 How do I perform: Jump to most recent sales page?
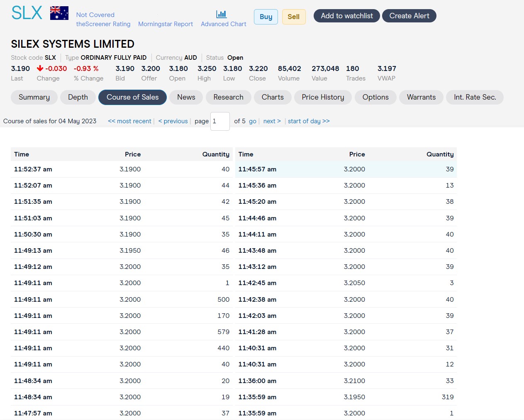click(129, 121)
